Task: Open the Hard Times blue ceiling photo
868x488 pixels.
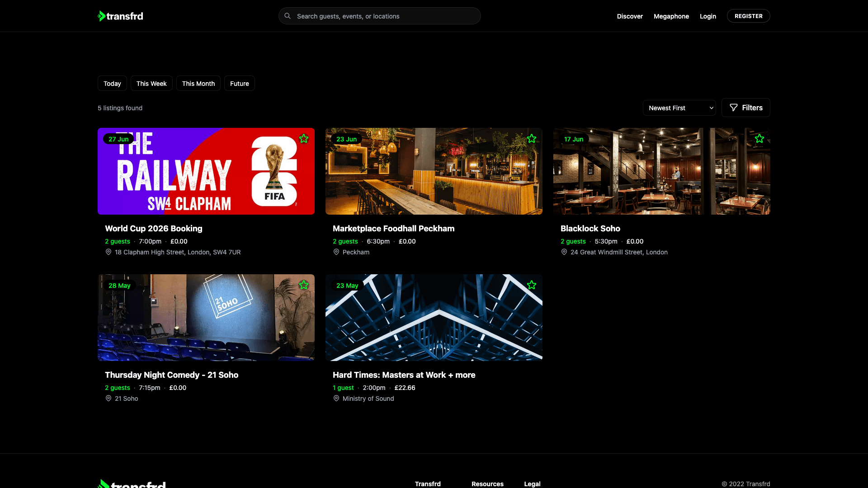Action: [434, 318]
